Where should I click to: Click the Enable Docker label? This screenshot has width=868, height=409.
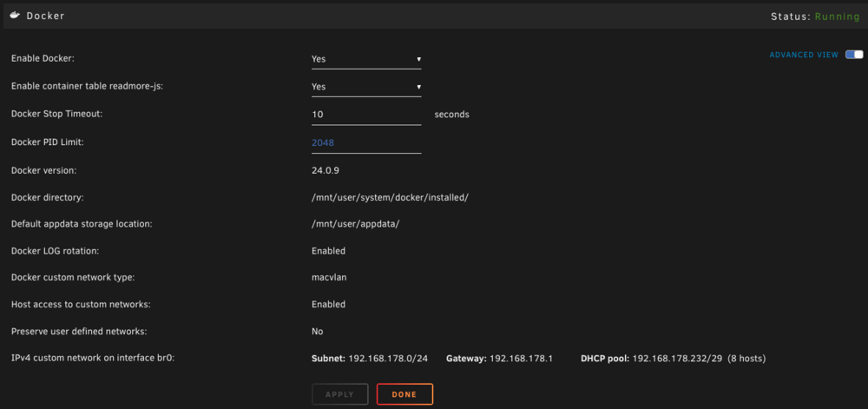pos(43,59)
